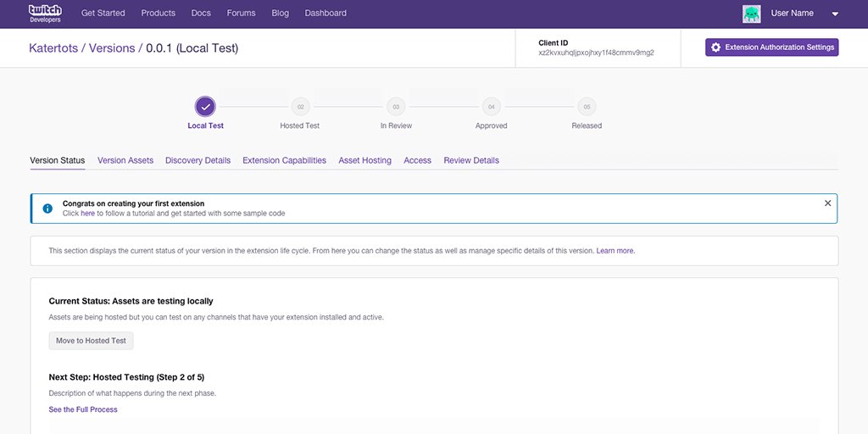The width and height of the screenshot is (868, 434).
Task: Open See the Full Process link
Action: pyautogui.click(x=83, y=409)
